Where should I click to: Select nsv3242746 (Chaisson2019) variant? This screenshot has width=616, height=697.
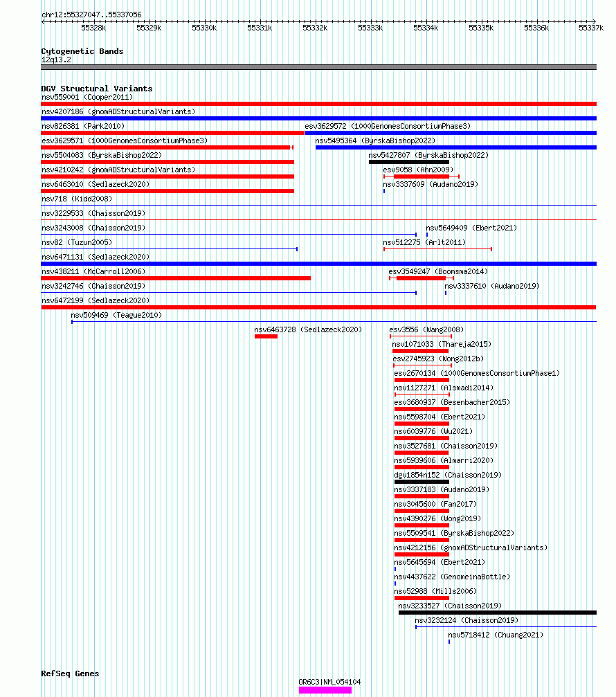[93, 287]
